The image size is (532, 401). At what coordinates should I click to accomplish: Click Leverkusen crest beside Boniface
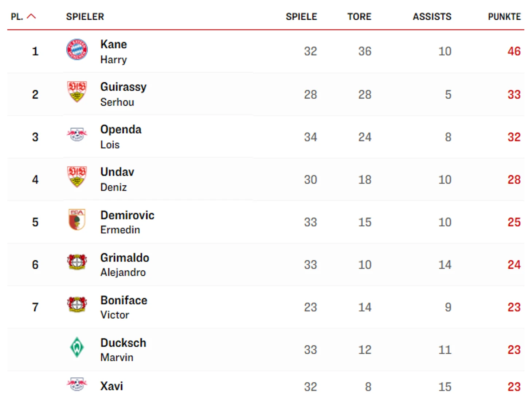pyautogui.click(x=77, y=304)
